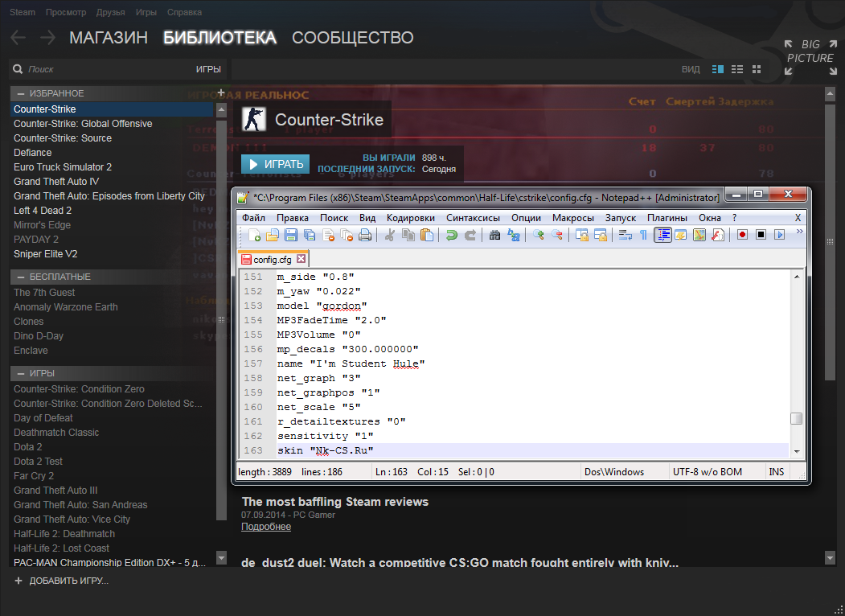Play back the recorded macro

pyautogui.click(x=779, y=235)
